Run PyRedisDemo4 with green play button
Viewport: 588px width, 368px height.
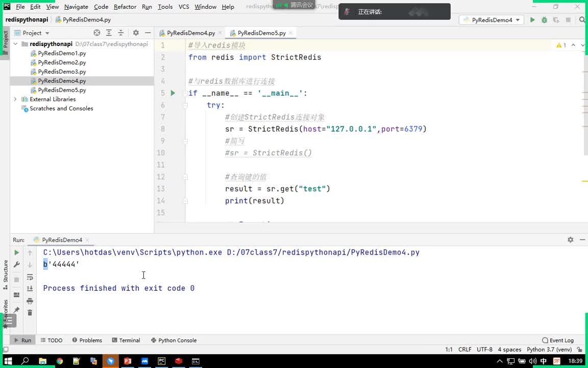point(532,20)
